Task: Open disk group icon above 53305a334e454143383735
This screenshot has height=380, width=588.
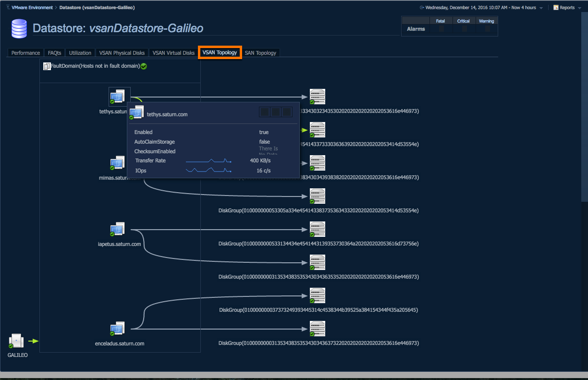Action: pos(317,196)
